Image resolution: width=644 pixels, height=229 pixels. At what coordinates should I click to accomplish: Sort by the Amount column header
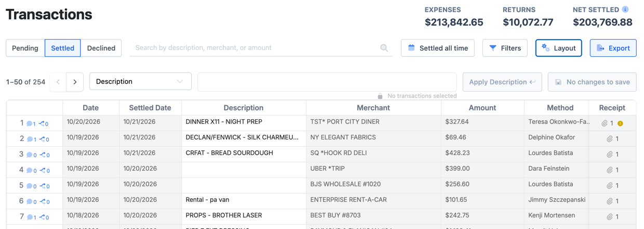pyautogui.click(x=482, y=108)
